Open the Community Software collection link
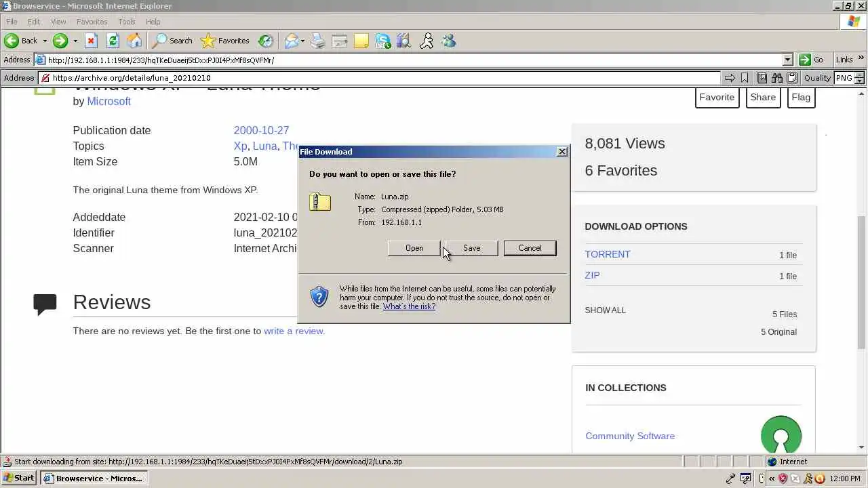The width and height of the screenshot is (868, 488). tap(630, 436)
